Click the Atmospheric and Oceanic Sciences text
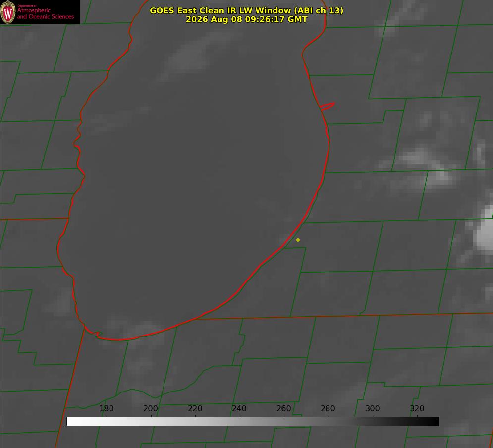 pyautogui.click(x=45, y=13)
